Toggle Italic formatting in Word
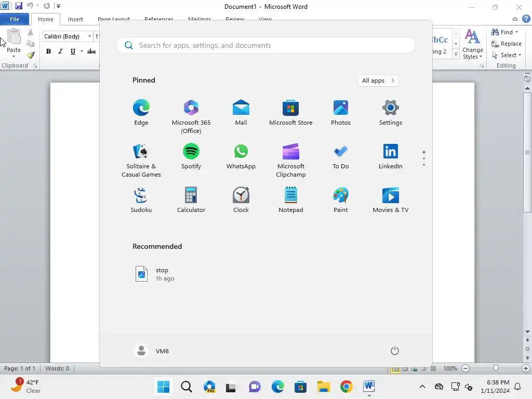The height and width of the screenshot is (399, 532). tap(60, 51)
